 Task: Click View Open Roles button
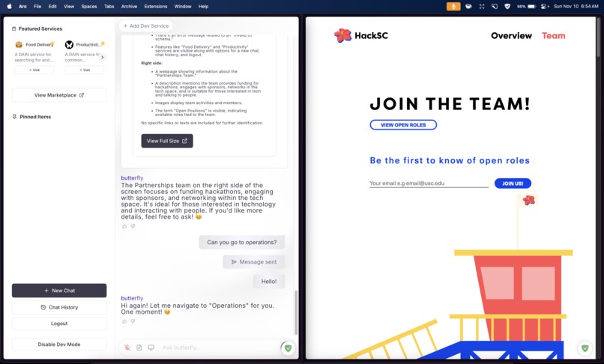click(403, 125)
